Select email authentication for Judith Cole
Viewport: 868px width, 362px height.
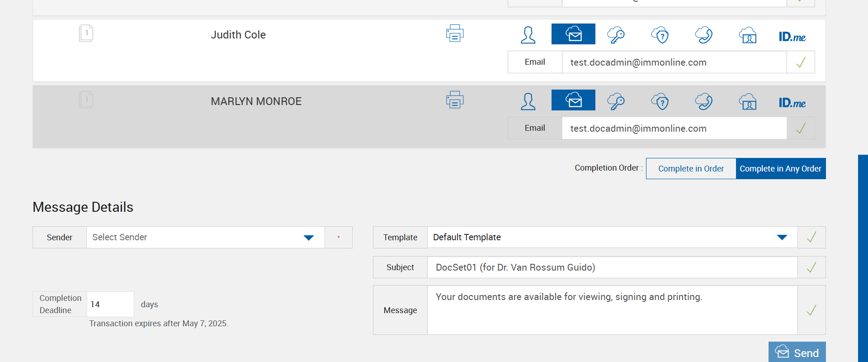(573, 34)
